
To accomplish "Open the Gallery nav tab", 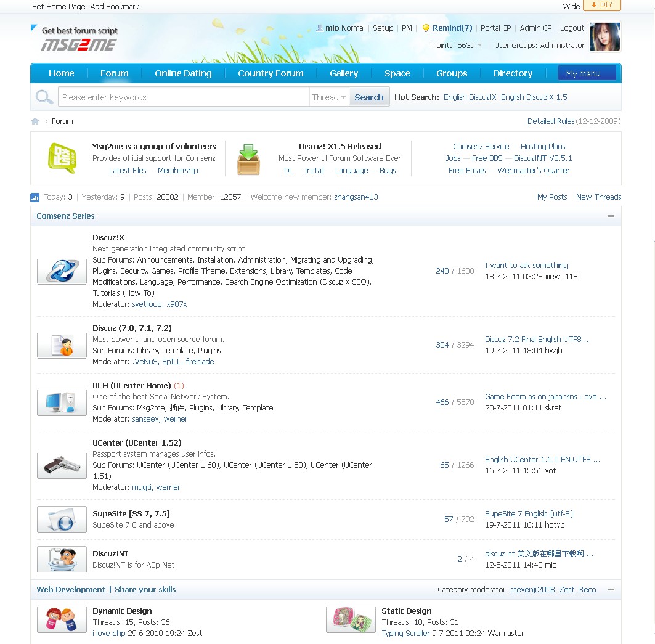I will (x=344, y=73).
